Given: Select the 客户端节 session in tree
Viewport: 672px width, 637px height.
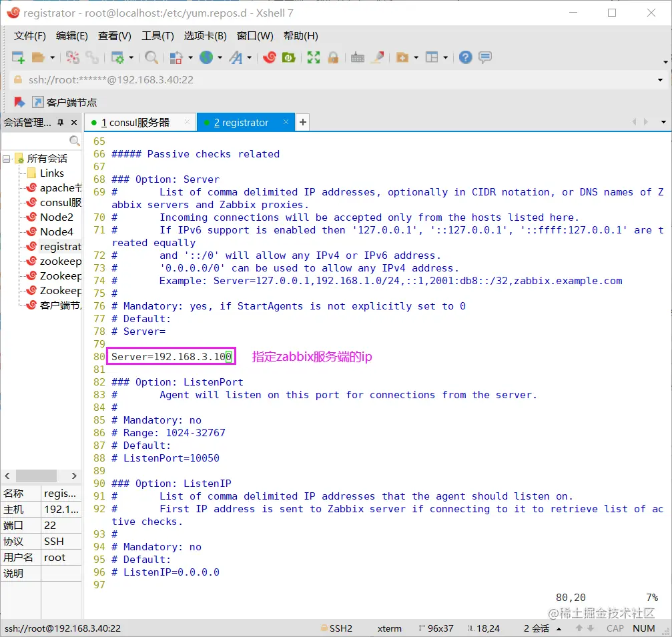Looking at the screenshot, I should [x=53, y=305].
